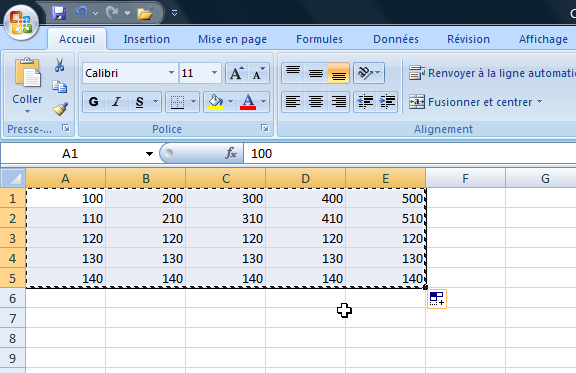Cut the selection with the scissors icon

coord(59,65)
